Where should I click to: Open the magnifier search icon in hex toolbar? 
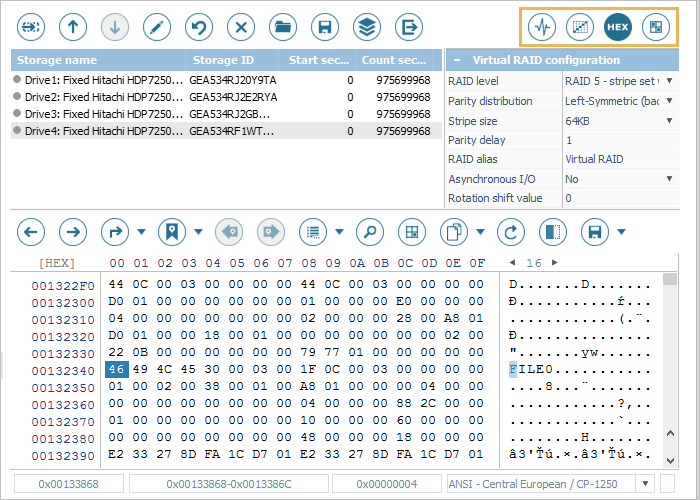click(x=369, y=232)
